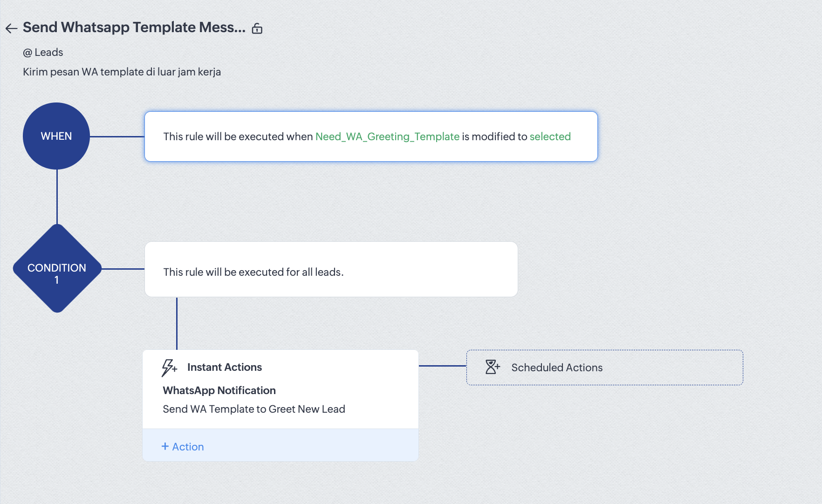Add a new instant Action
Viewport: 822px width, 504px height.
pos(188,447)
